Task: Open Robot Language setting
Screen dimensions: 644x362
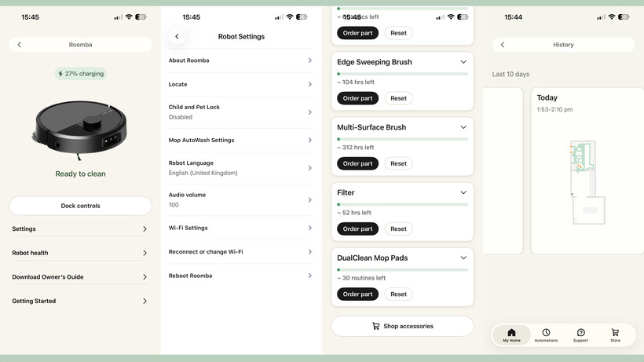Action: tap(241, 168)
